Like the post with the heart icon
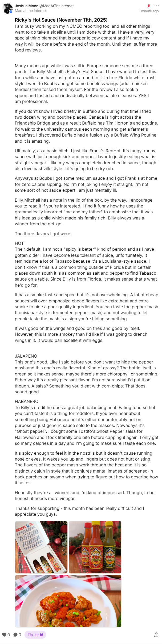Screen dimensions: 162x644 (4, 635)
